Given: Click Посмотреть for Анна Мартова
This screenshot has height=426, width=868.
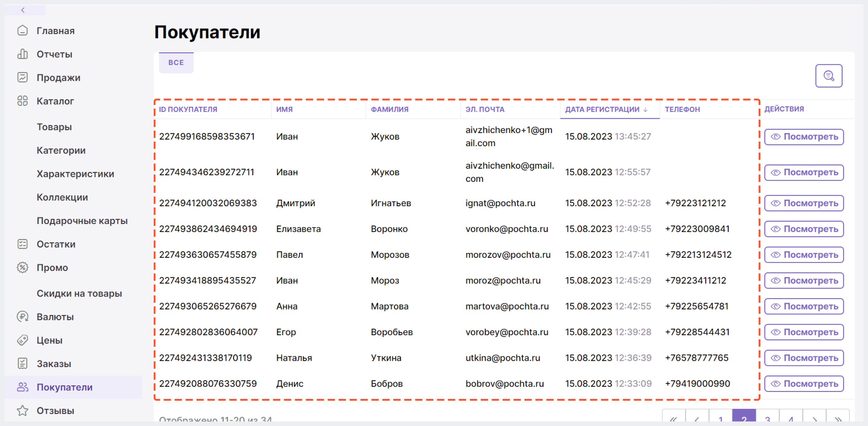Looking at the screenshot, I should point(804,306).
